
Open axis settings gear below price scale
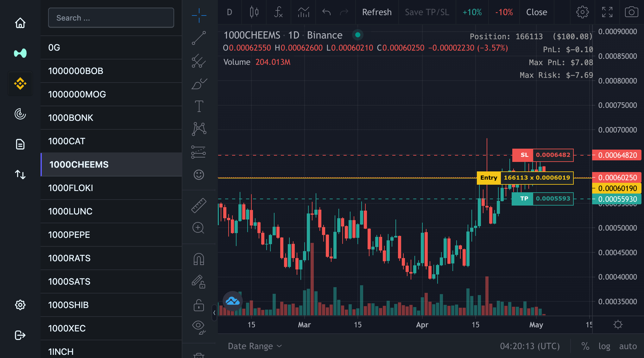click(x=618, y=324)
